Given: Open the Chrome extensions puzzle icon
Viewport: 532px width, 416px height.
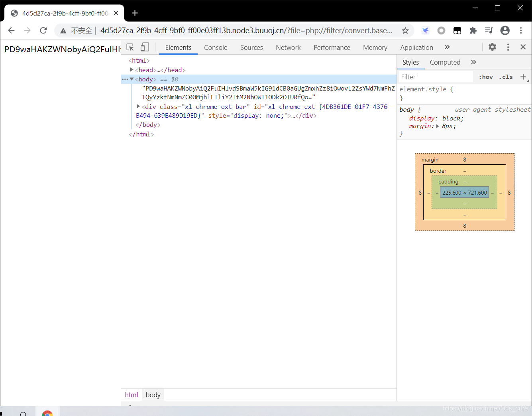Looking at the screenshot, I should coord(473,31).
